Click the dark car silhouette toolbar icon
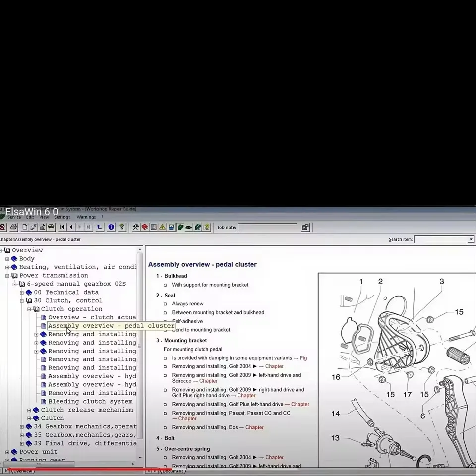The height and width of the screenshot is (476, 476). pos(189,227)
